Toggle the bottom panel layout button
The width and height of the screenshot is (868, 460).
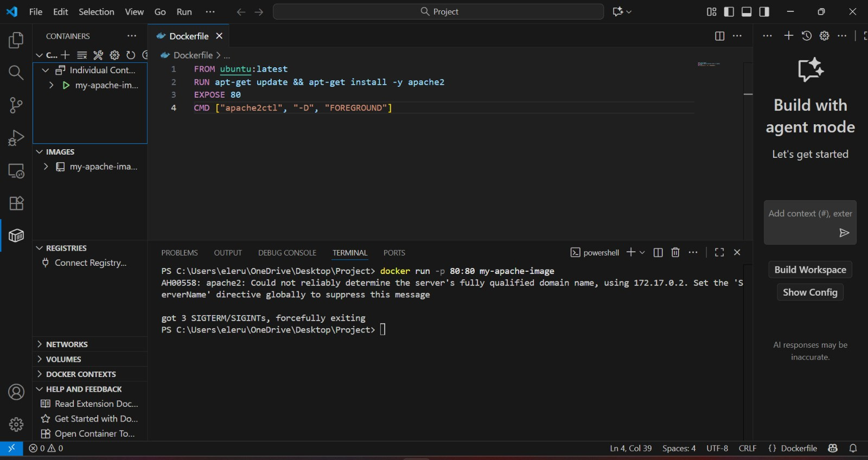point(746,11)
